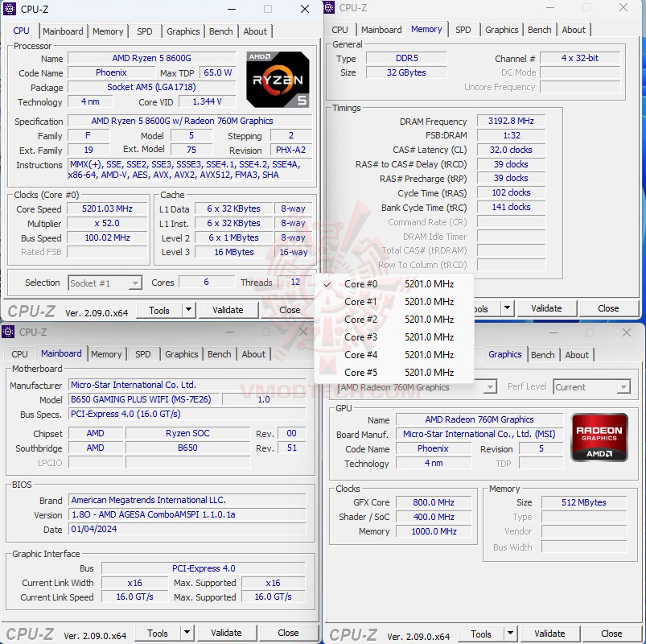Open SPD tab in the CPU window
This screenshot has width=646, height=644.
click(x=144, y=31)
